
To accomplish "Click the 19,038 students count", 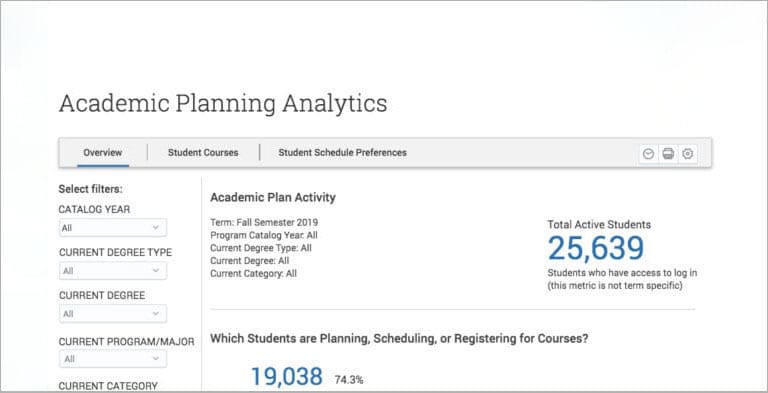I will (x=287, y=377).
